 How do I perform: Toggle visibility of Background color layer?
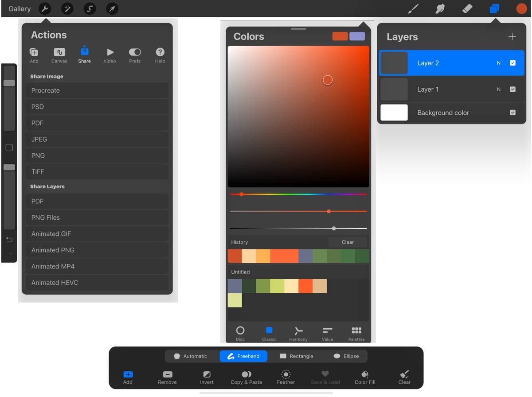[513, 113]
